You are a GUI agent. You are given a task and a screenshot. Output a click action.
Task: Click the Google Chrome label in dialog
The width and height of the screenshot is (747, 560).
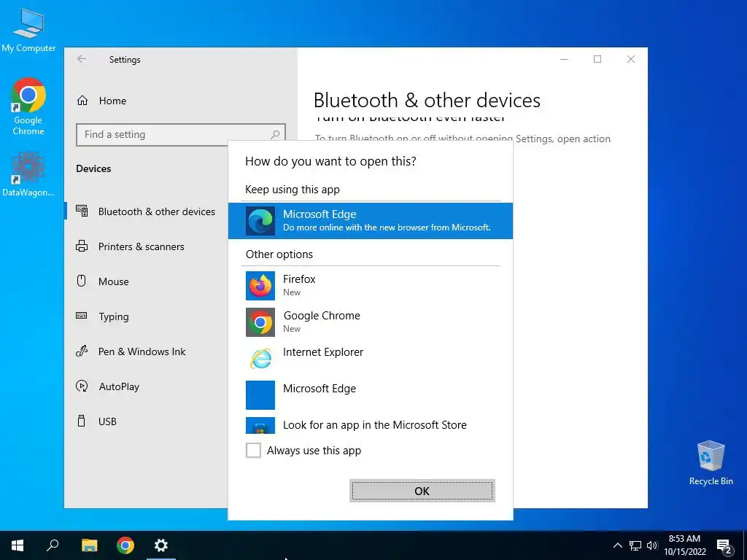pyautogui.click(x=322, y=316)
